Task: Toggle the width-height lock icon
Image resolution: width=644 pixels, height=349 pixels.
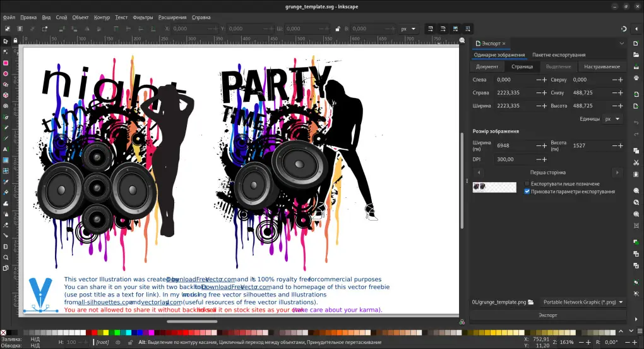Action: pos(338,29)
